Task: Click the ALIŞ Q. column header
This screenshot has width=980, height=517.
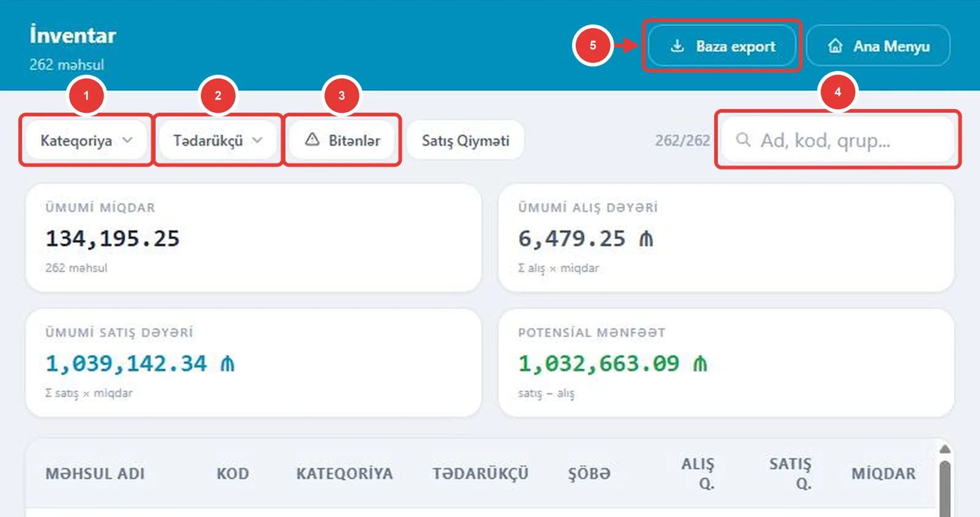Action: coord(698,474)
